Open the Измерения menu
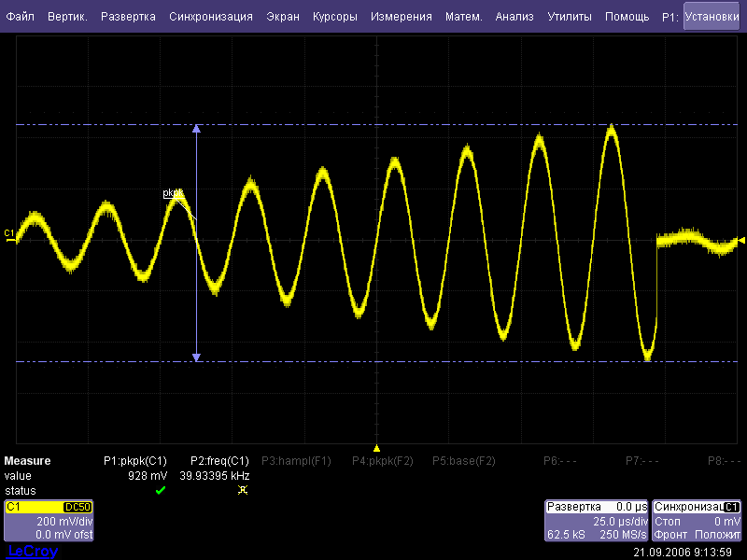Screen dimensions: 747x560 (x=401, y=17)
